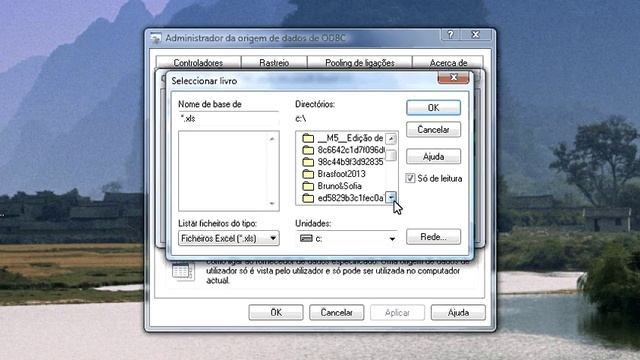Click the 8c6642c1d7f096d folder icon
The height and width of the screenshot is (360, 640).
pyautogui.click(x=308, y=150)
